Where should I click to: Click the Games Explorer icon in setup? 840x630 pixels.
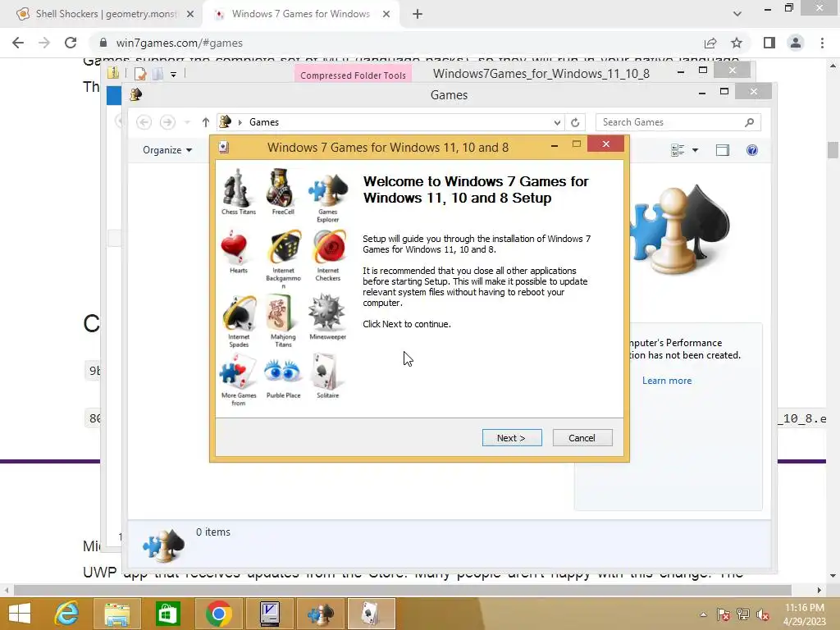click(327, 190)
